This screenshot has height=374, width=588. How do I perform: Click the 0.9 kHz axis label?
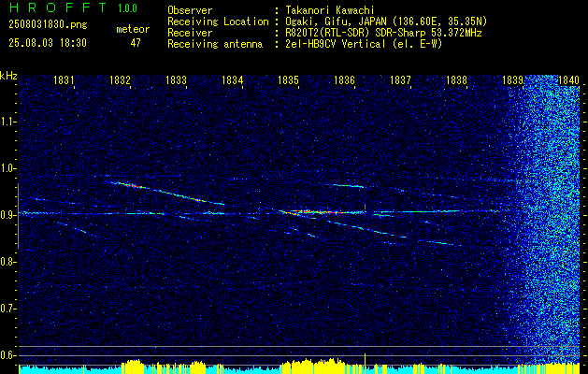point(7,215)
